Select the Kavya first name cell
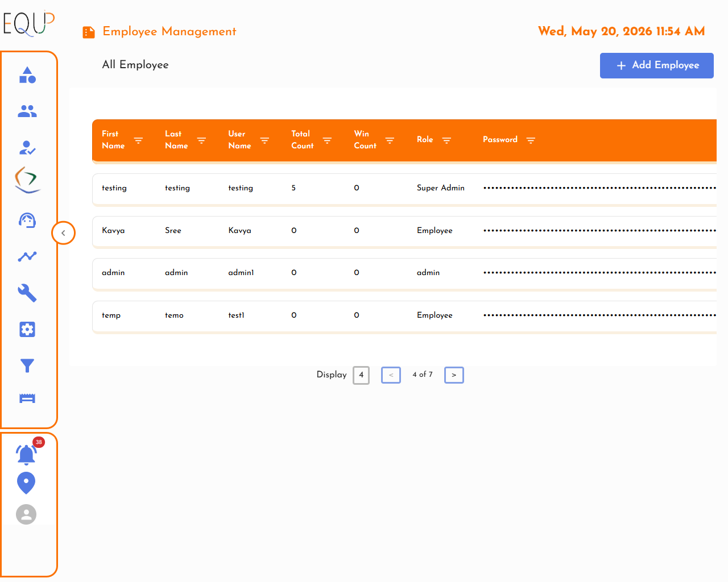 (x=113, y=231)
